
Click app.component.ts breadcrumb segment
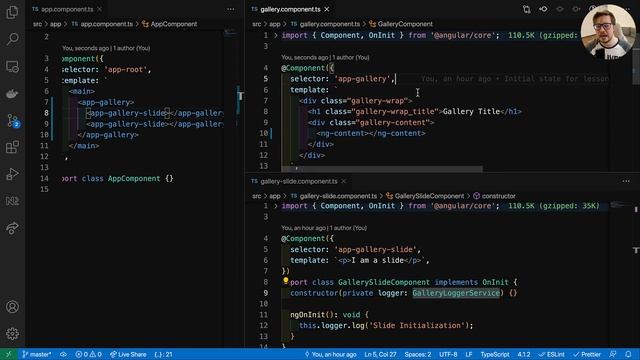pos(107,24)
